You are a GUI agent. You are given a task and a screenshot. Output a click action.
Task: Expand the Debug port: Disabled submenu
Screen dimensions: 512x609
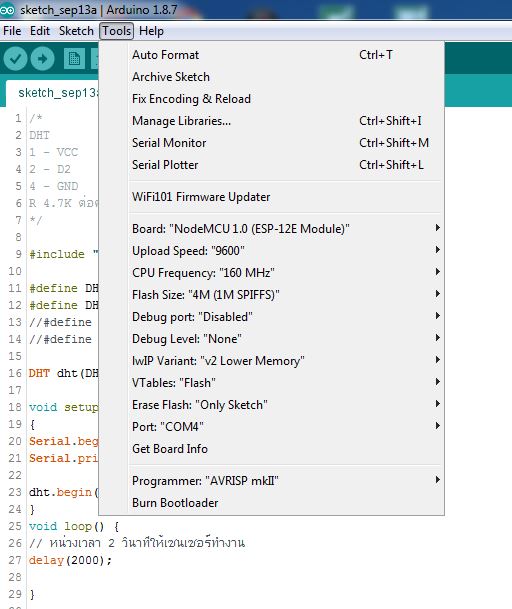287,317
